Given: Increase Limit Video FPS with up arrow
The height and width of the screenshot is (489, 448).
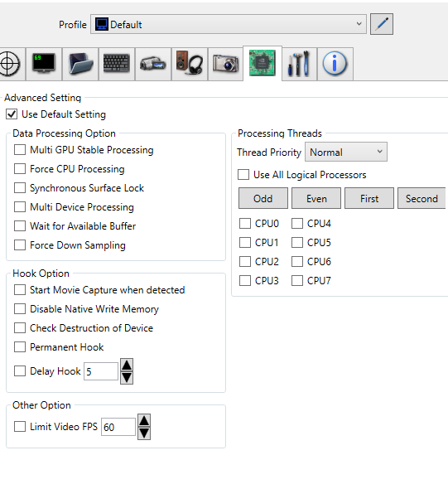Looking at the screenshot, I should (x=144, y=420).
